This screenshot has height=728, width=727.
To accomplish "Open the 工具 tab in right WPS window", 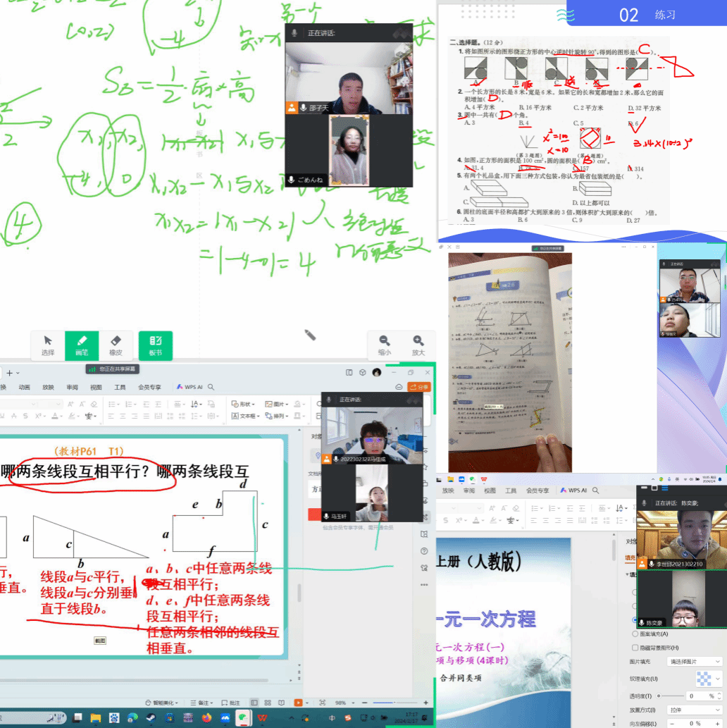I will (511, 491).
